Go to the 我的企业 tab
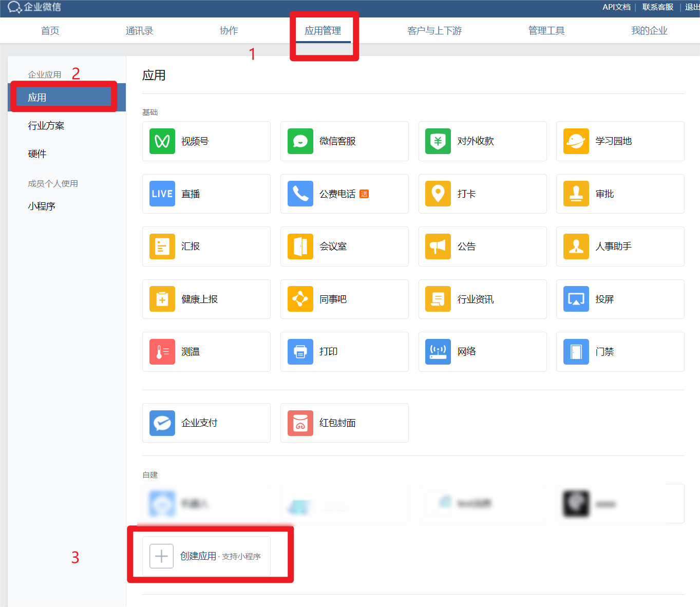 click(x=649, y=31)
